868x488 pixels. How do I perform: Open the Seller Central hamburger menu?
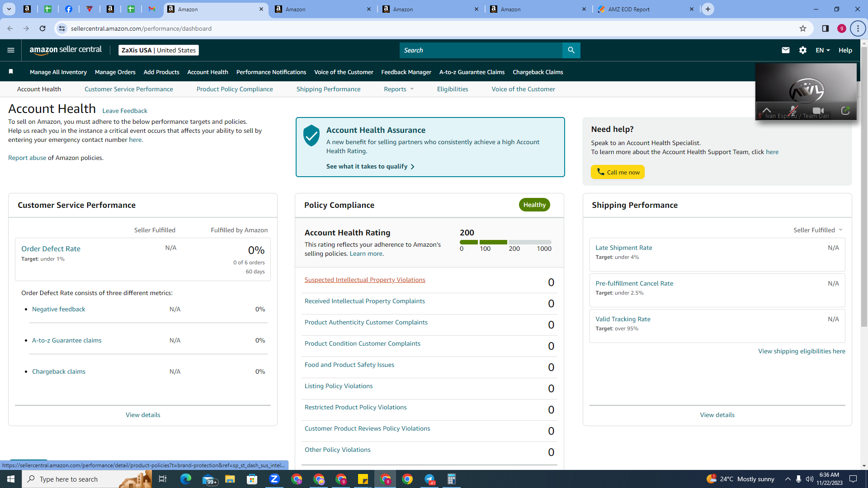pyautogui.click(x=11, y=50)
